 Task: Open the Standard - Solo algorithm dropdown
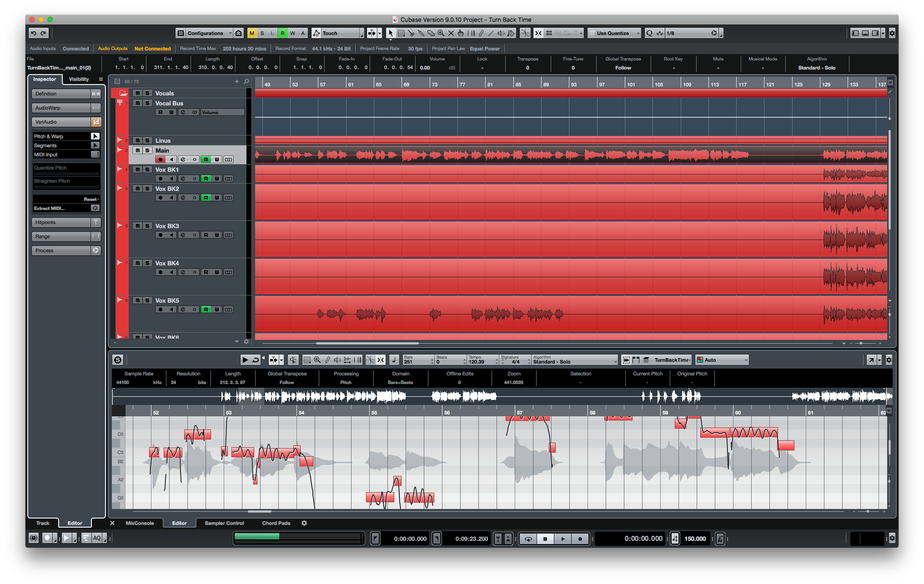click(575, 360)
